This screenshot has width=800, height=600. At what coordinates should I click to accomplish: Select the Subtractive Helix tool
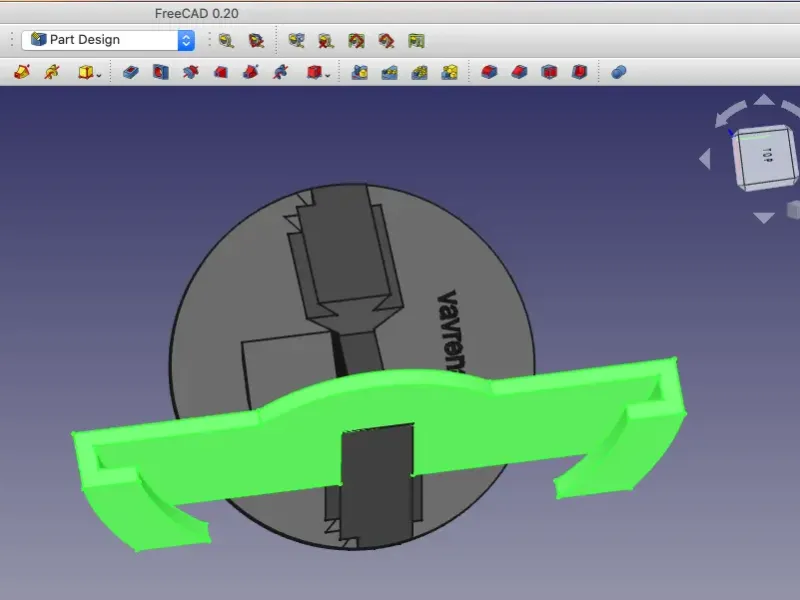tap(281, 72)
